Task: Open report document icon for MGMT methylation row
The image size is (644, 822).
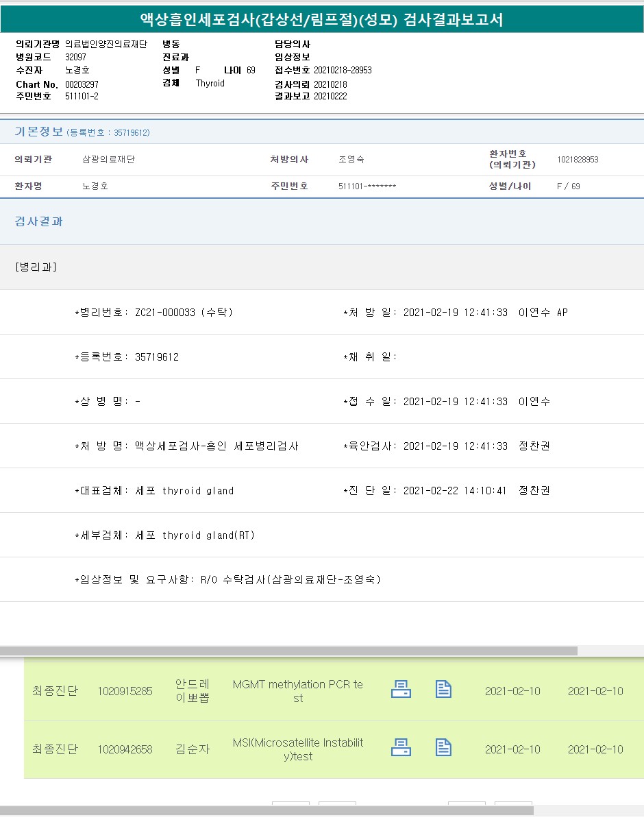Action: 443,689
